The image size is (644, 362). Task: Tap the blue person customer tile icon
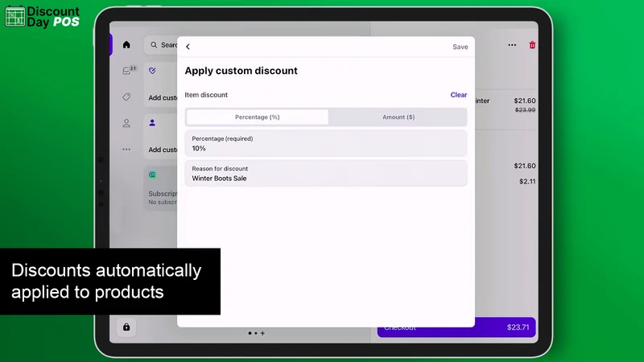click(152, 123)
